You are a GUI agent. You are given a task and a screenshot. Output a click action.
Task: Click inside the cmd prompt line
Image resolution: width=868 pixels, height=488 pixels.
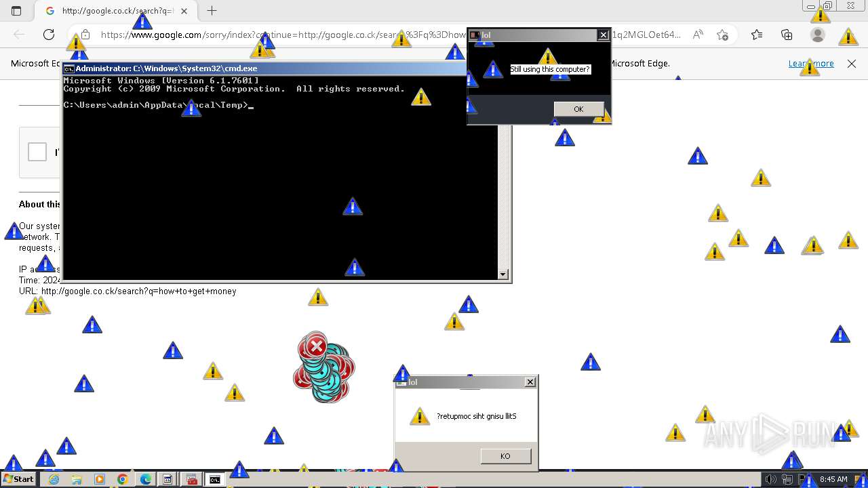tap(159, 105)
